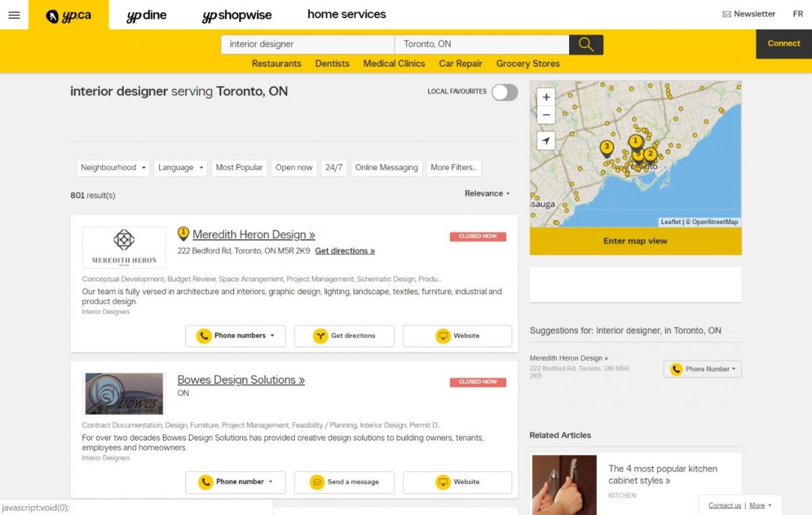Expand Phone numbers for Meredith Heron Design
The height and width of the screenshot is (515, 812).
[x=235, y=336]
